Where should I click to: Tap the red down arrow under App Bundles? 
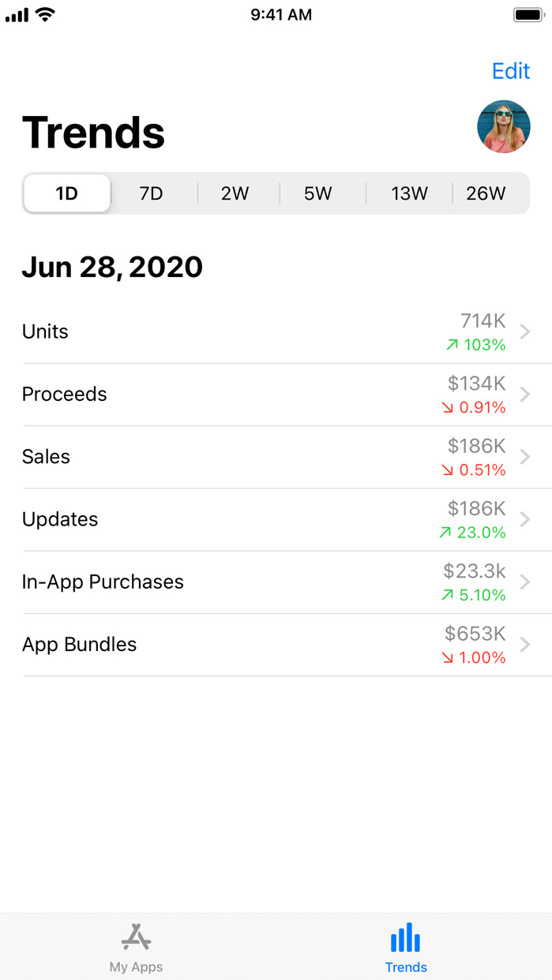pos(448,657)
